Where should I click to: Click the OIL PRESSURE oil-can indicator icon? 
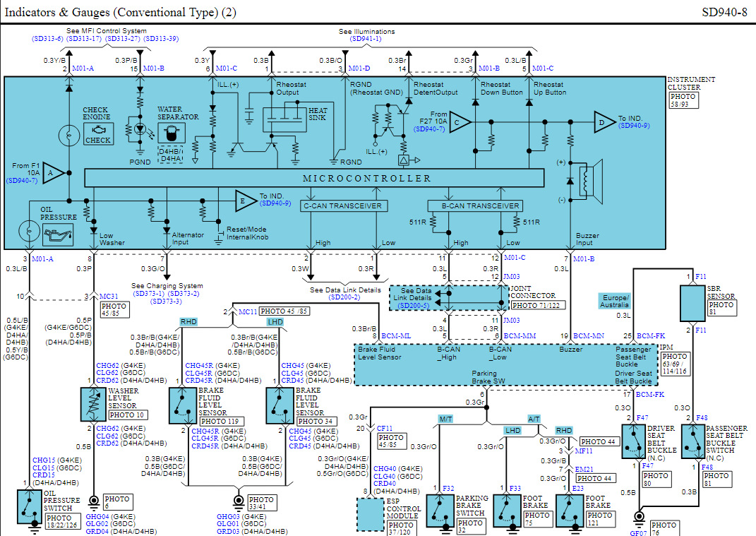[58, 235]
